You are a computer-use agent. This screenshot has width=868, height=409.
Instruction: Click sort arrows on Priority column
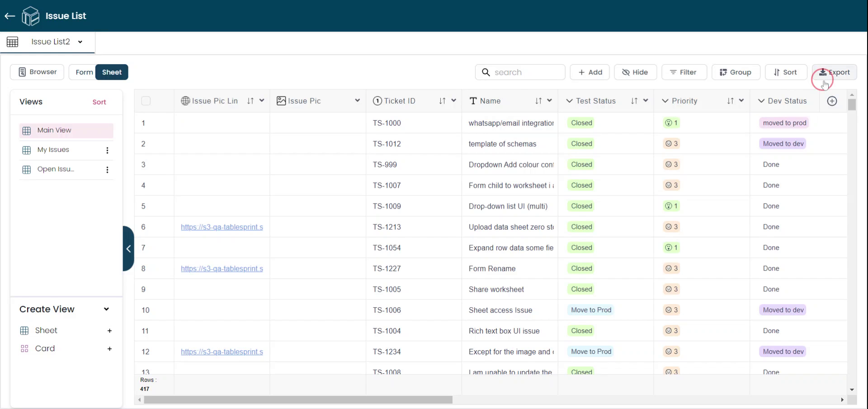pos(730,101)
